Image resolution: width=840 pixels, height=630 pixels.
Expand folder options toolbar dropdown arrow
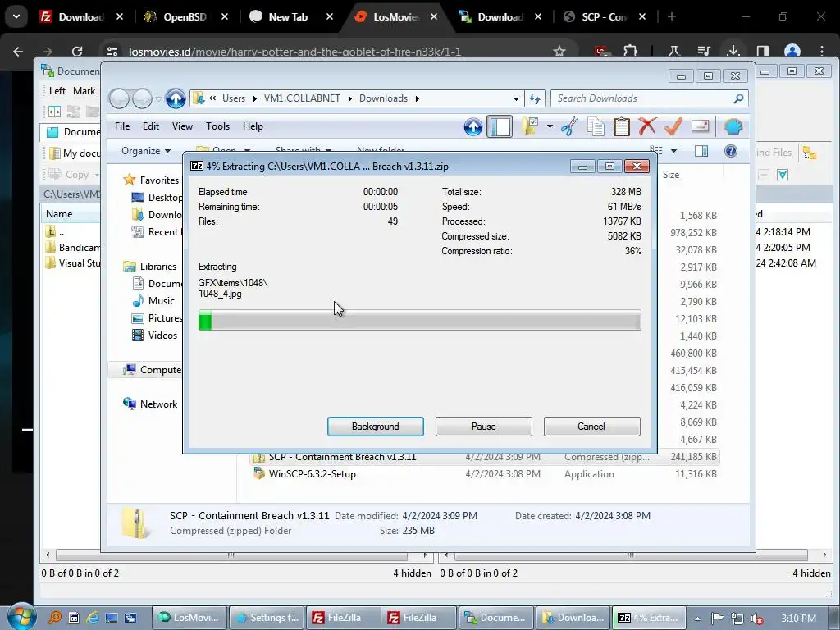tap(550, 127)
